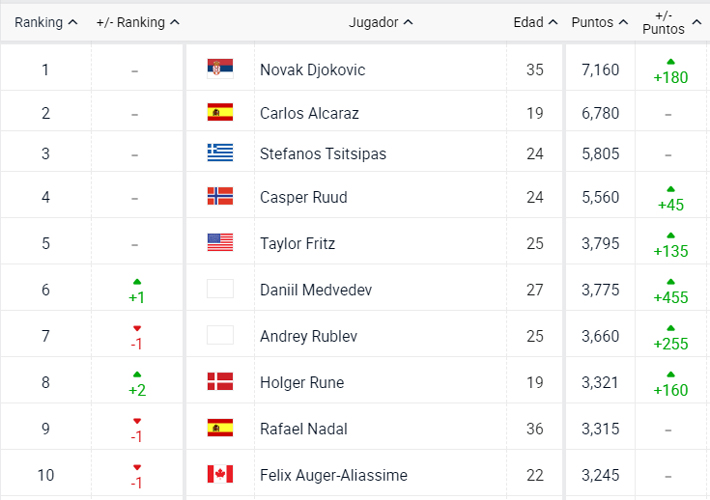Sort table by Ranking column arrow
The image size is (710, 500).
[73, 22]
